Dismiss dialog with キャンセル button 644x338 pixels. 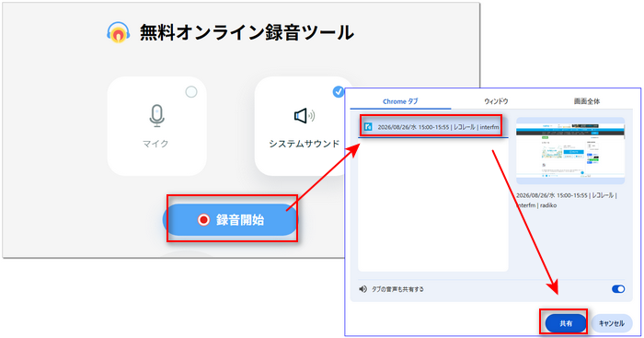pyautogui.click(x=611, y=323)
